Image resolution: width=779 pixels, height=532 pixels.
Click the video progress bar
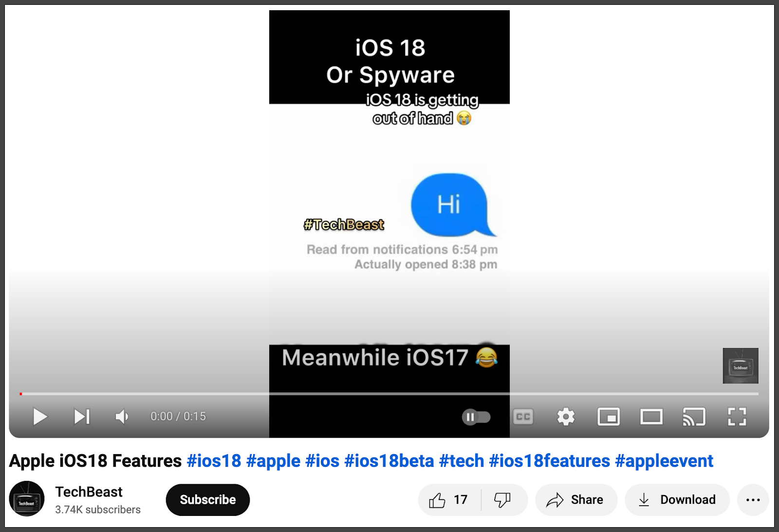point(389,393)
